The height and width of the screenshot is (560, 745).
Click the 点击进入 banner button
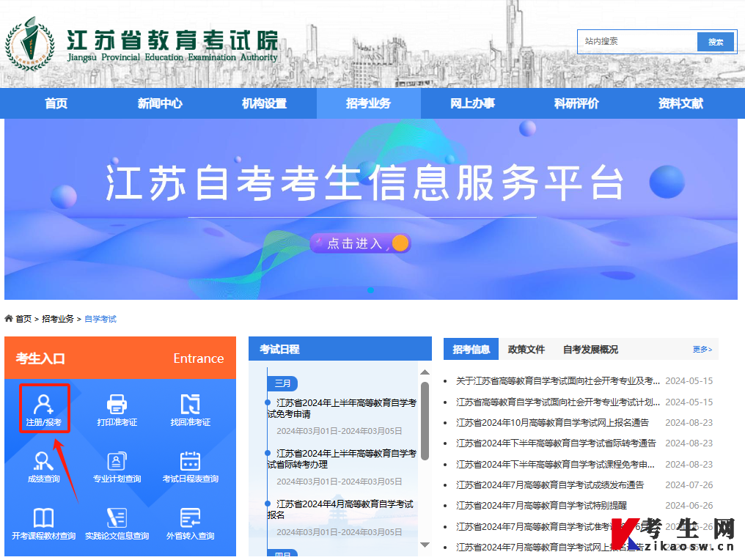361,243
